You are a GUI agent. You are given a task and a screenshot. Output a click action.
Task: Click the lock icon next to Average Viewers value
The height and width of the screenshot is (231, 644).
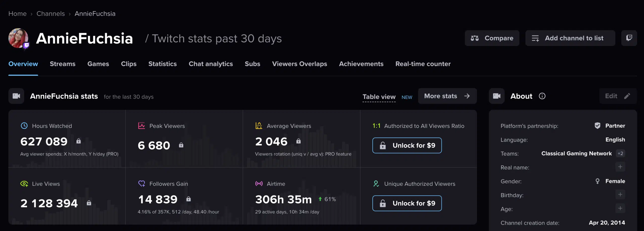point(298,141)
